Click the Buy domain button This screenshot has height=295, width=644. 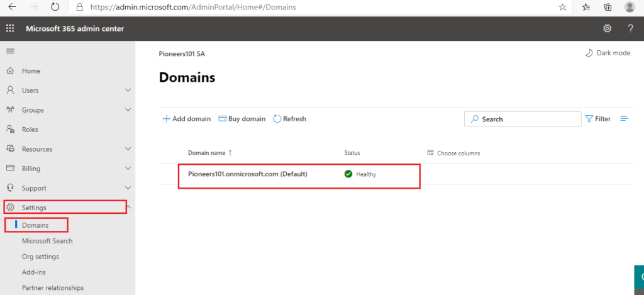pyautogui.click(x=241, y=119)
